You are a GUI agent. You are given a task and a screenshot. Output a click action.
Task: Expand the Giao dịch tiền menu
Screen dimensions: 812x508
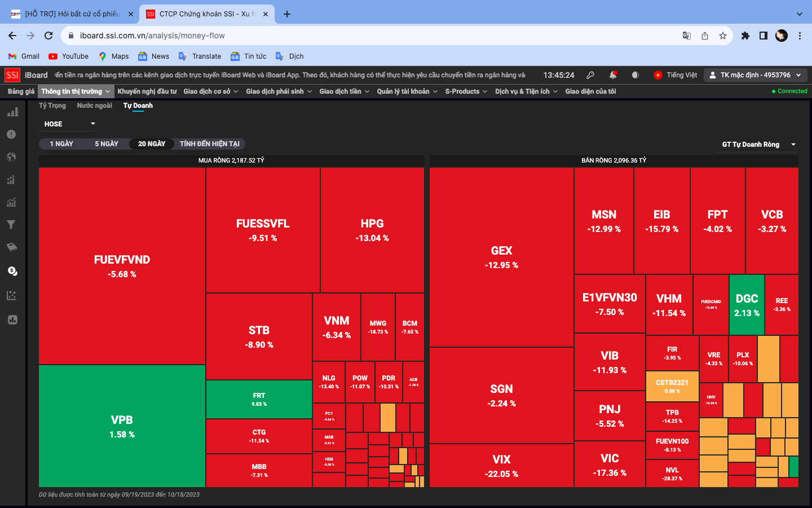point(345,91)
